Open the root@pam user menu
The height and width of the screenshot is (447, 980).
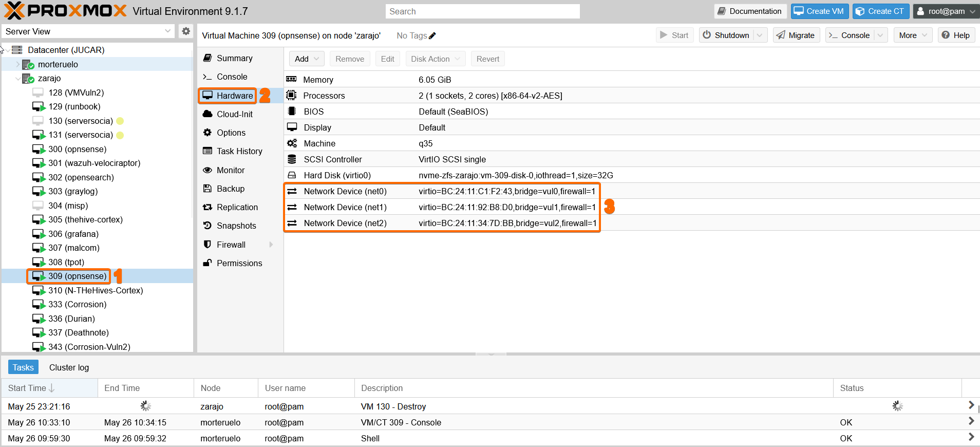tap(946, 11)
